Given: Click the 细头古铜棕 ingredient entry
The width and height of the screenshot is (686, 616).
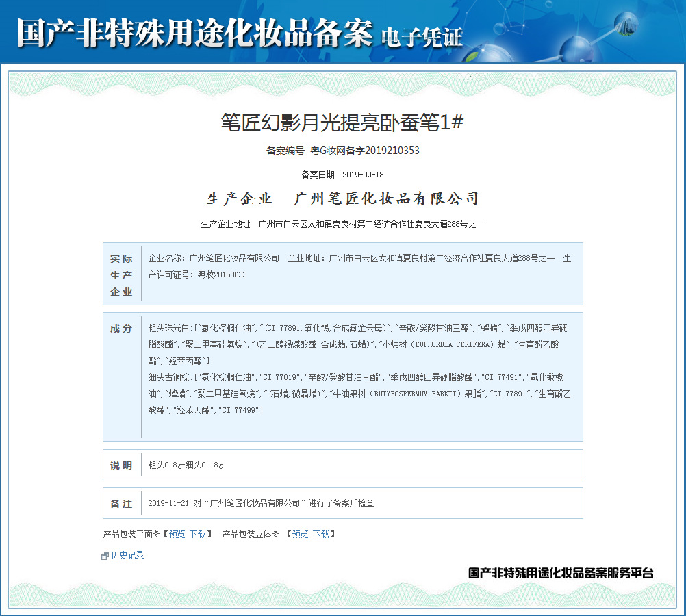Looking at the screenshot, I should click(359, 394).
